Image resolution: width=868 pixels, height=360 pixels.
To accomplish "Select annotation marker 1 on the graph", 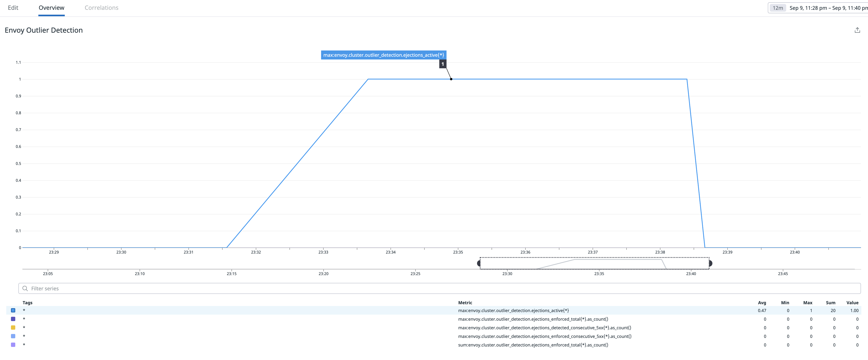I will click(x=442, y=64).
